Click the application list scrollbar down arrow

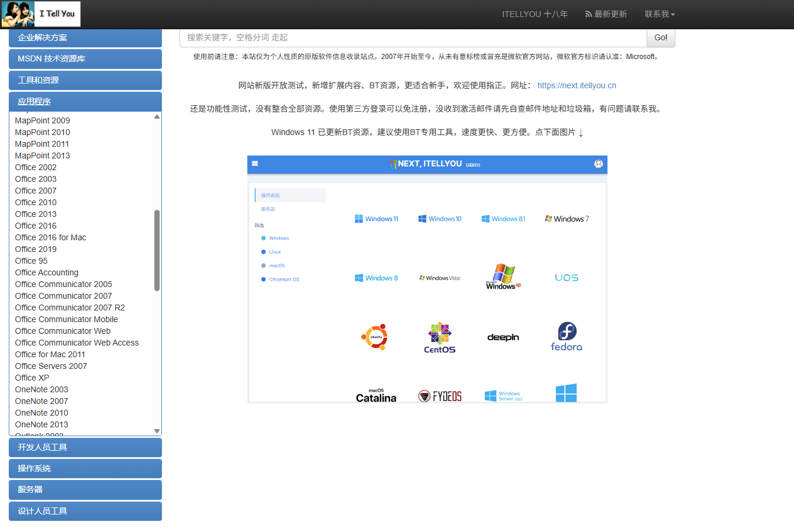pyautogui.click(x=157, y=431)
